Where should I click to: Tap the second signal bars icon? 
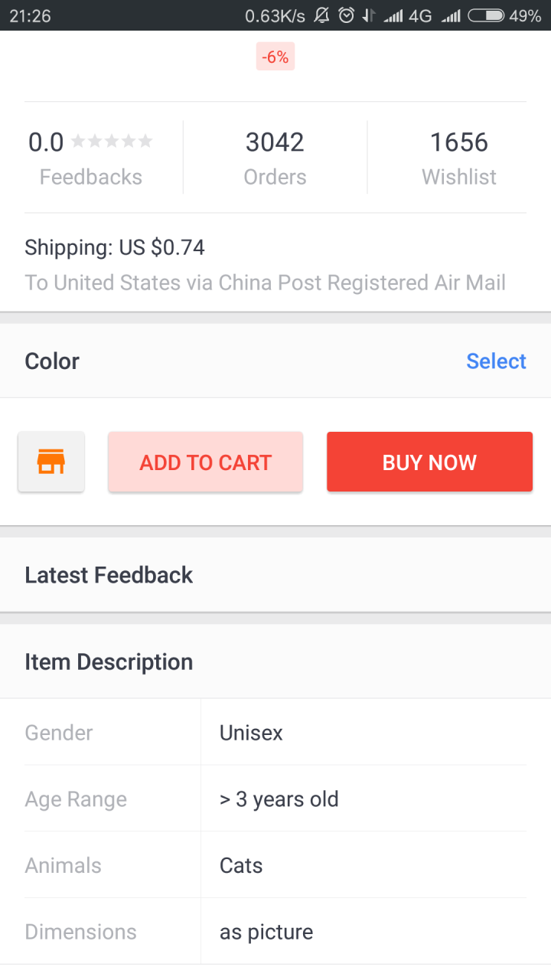tap(452, 15)
